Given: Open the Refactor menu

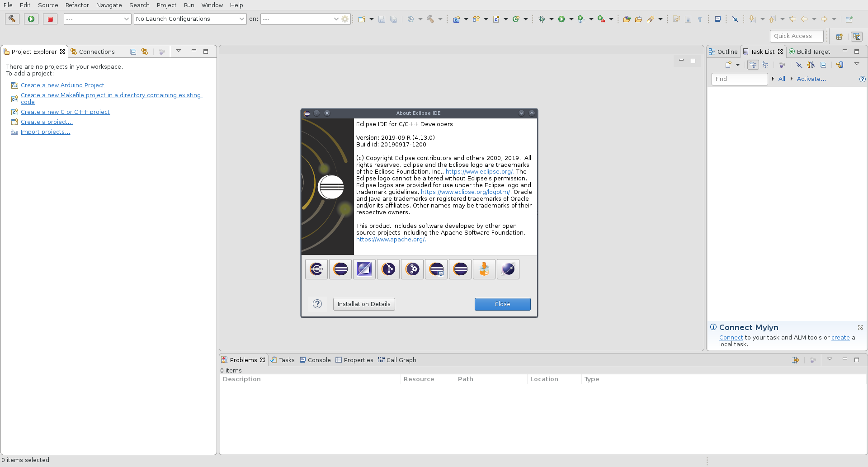Looking at the screenshot, I should [x=77, y=5].
